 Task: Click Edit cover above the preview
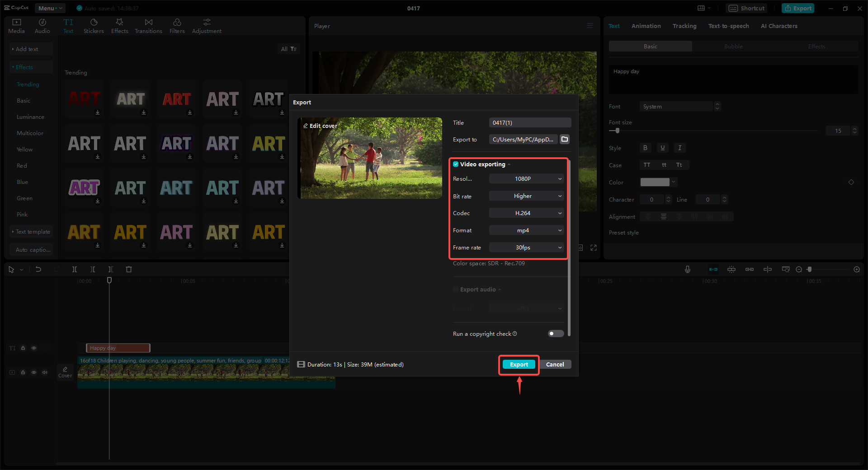pos(321,126)
